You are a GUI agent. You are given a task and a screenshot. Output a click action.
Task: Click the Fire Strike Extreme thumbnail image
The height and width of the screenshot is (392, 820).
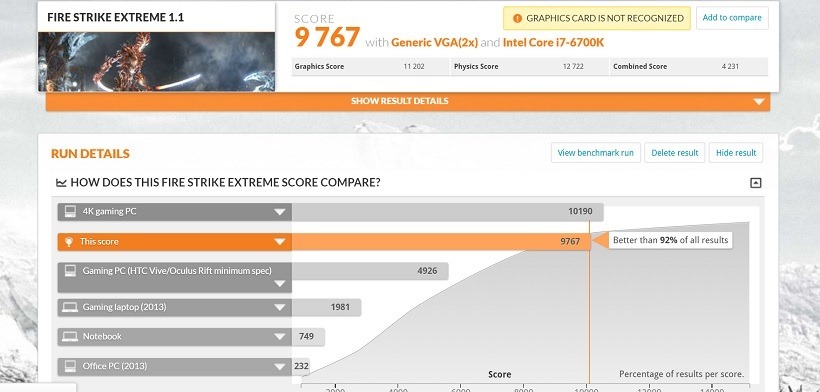156,62
